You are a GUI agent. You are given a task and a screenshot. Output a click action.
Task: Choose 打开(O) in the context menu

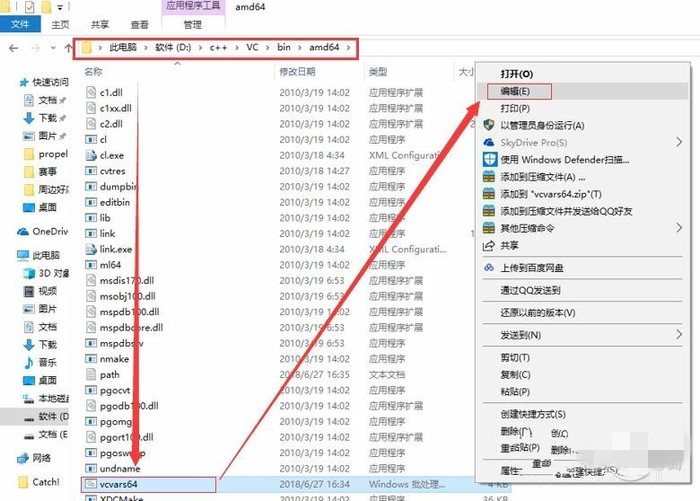(x=517, y=74)
